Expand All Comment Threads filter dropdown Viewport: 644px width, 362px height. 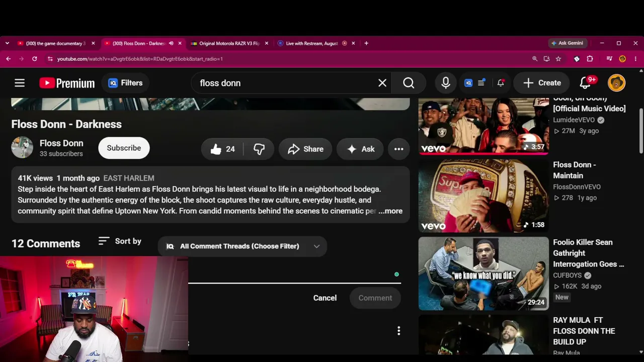[x=243, y=246]
